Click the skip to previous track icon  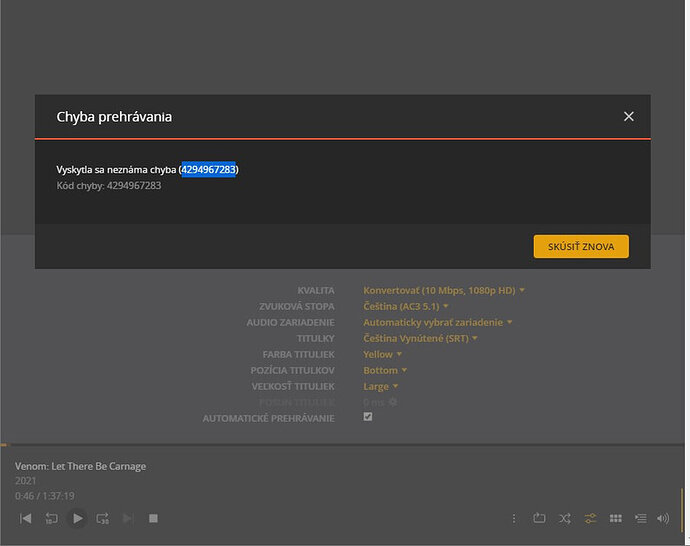pyautogui.click(x=26, y=518)
